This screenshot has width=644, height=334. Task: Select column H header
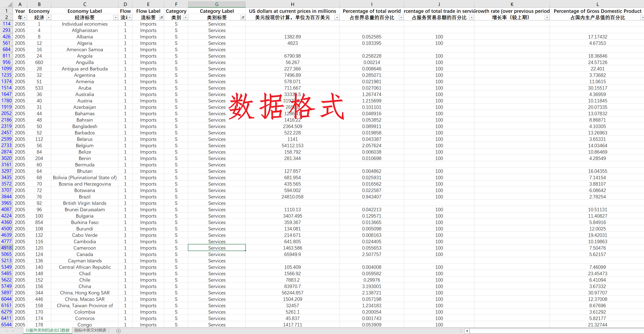292,4
